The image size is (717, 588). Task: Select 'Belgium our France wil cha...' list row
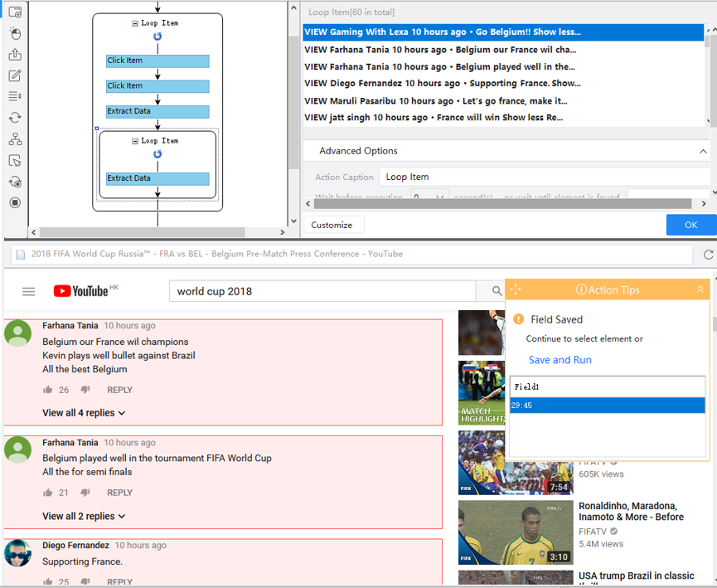[503, 50]
